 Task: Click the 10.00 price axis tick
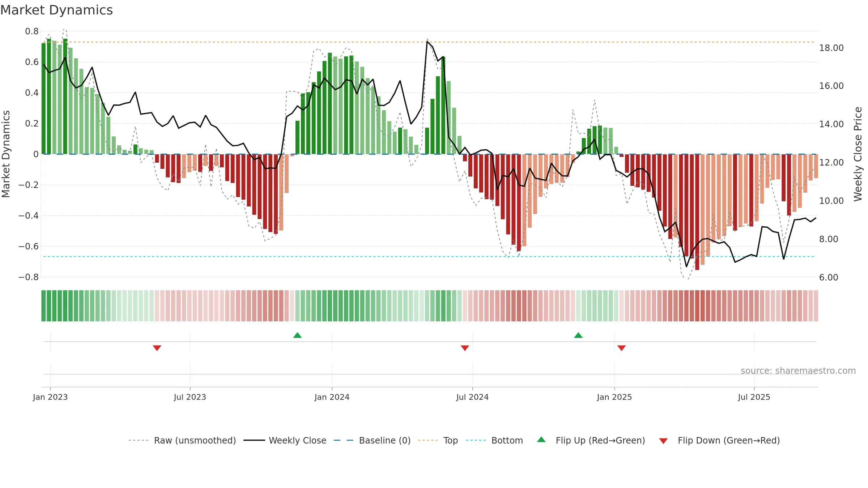[x=831, y=201]
